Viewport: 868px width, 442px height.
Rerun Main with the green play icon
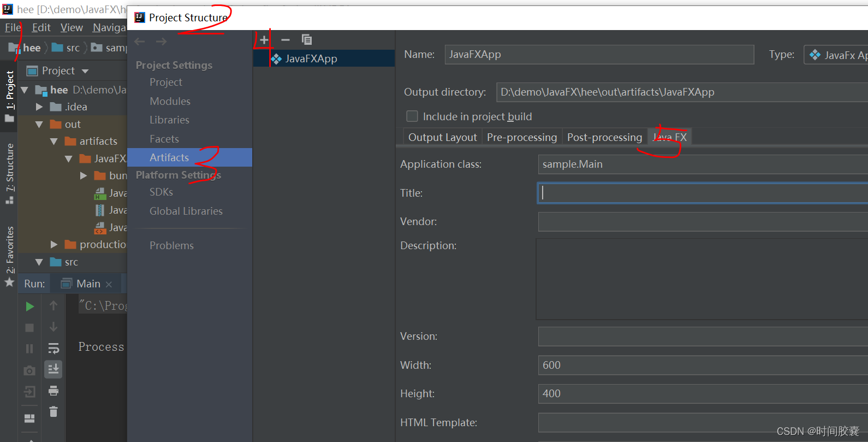(x=30, y=307)
